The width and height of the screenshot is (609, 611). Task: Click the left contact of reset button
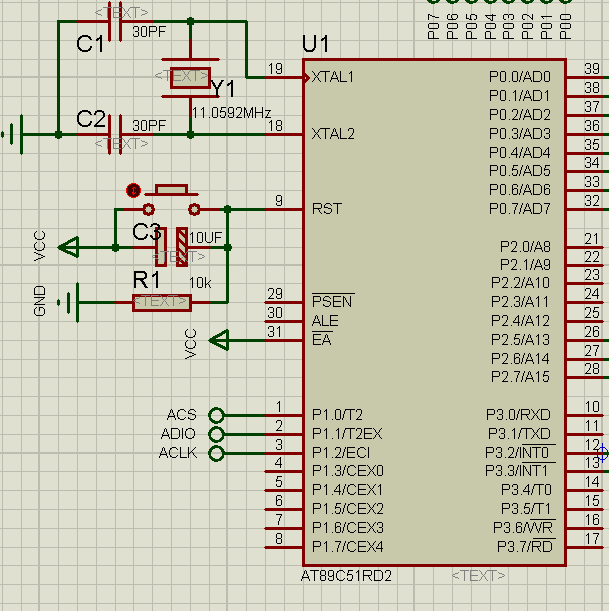tap(148, 209)
